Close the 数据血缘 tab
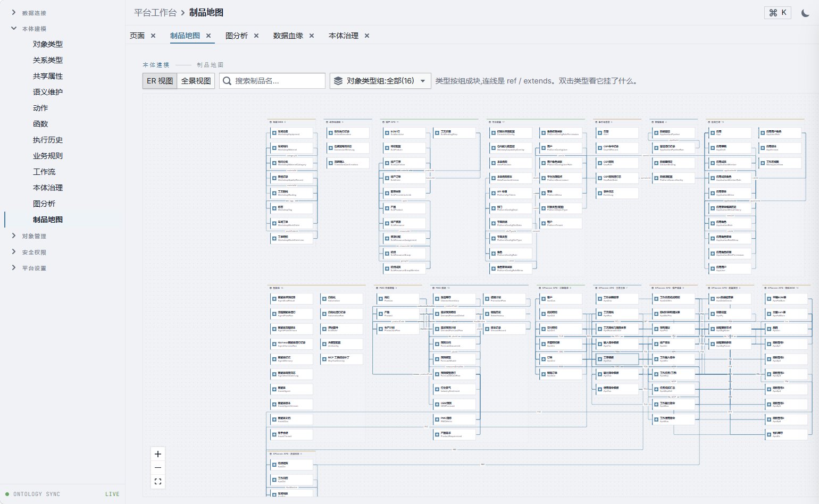819x504 pixels. click(x=312, y=36)
